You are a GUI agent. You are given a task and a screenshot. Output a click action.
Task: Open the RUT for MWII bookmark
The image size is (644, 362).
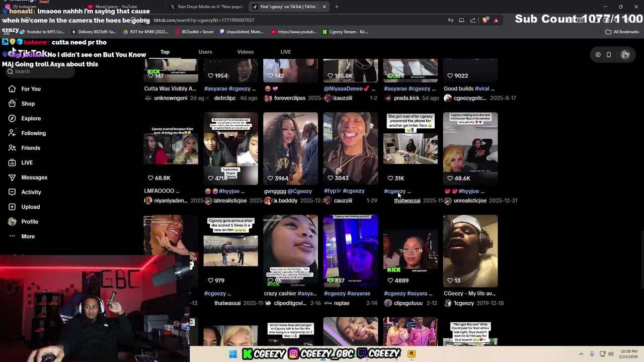(145, 32)
